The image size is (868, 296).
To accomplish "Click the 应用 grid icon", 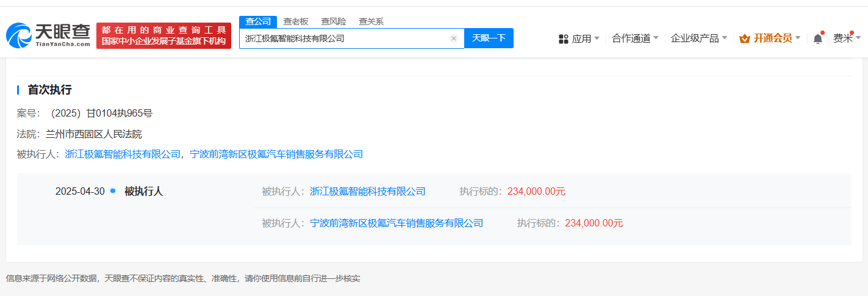I will (564, 38).
